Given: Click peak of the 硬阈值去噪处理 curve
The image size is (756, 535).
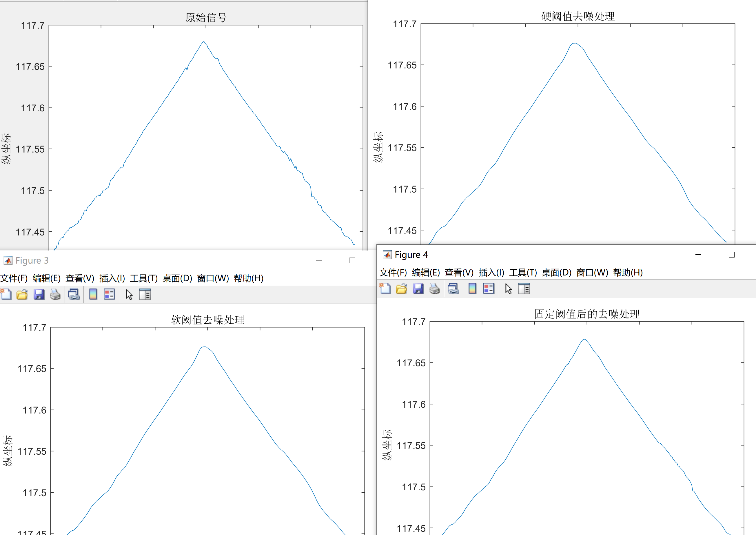Looking at the screenshot, I should pos(575,43).
